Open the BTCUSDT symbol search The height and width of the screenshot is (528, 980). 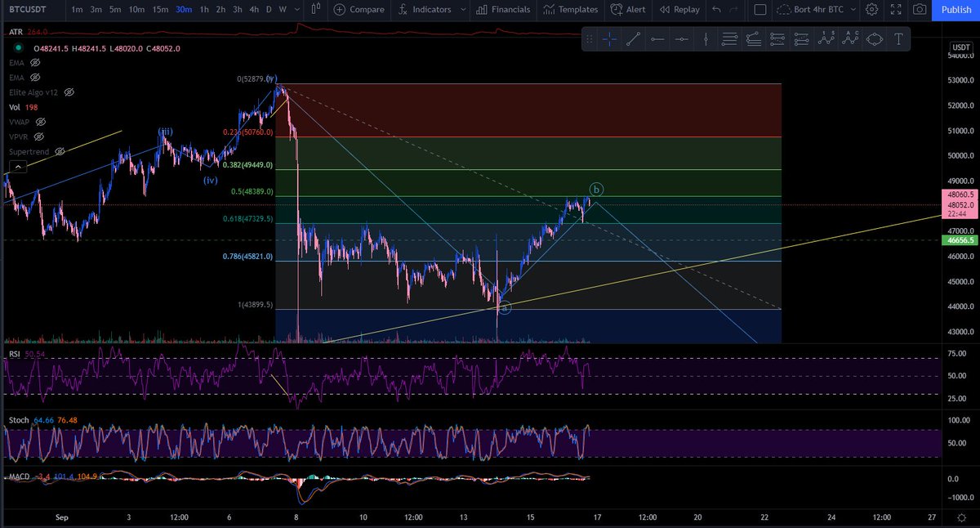pos(28,10)
